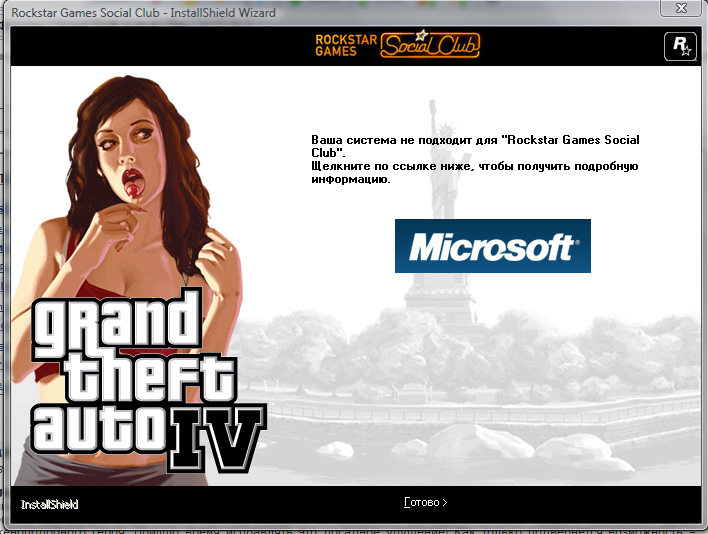Click the Rockstar R star icon
Image resolution: width=708 pixels, height=534 pixels.
pyautogui.click(x=680, y=46)
